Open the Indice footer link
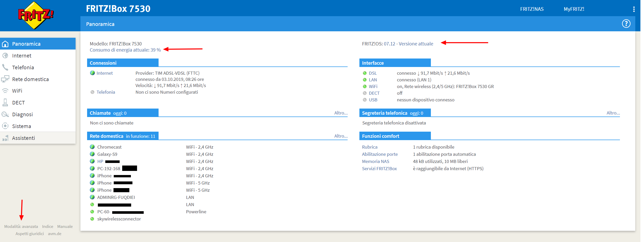This screenshot has width=644, height=242. pyautogui.click(x=48, y=227)
